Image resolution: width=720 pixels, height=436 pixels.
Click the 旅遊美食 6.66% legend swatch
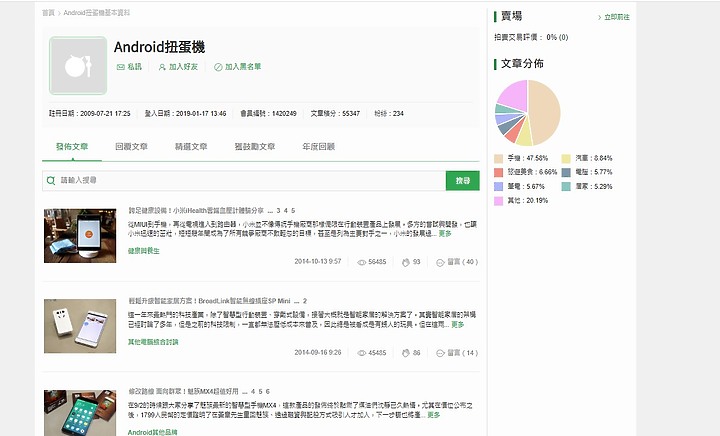(x=499, y=173)
